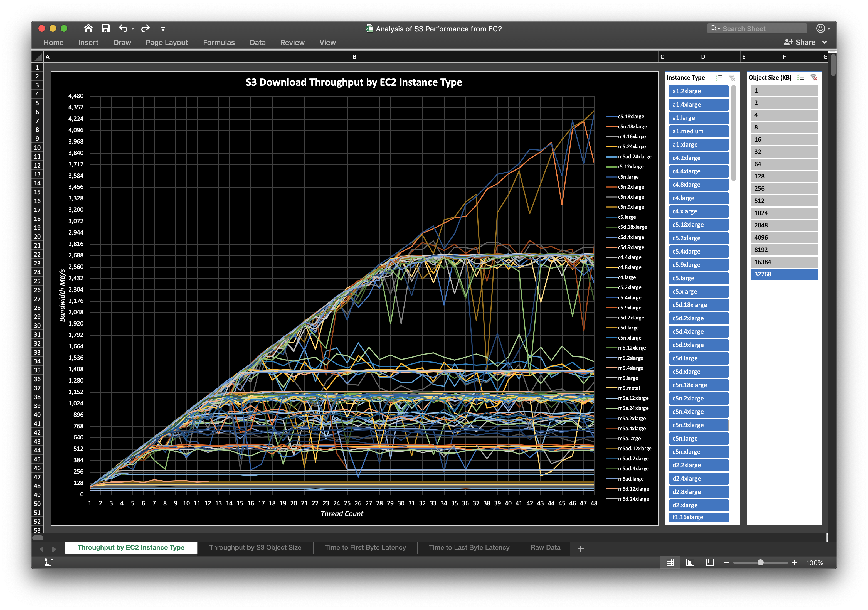Click accessibility status bar icon

pyautogui.click(x=48, y=562)
